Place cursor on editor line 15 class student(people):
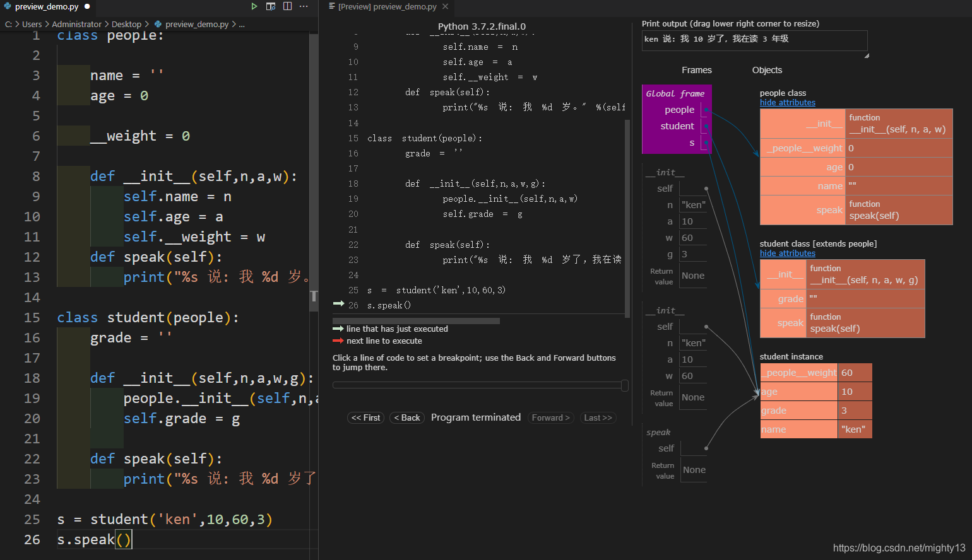 pos(148,318)
